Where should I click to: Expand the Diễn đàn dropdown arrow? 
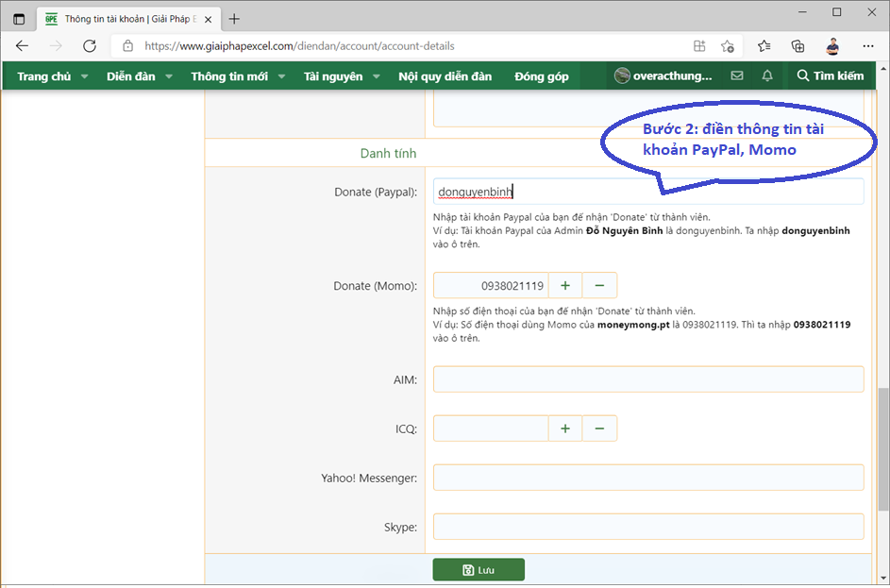[x=169, y=76]
